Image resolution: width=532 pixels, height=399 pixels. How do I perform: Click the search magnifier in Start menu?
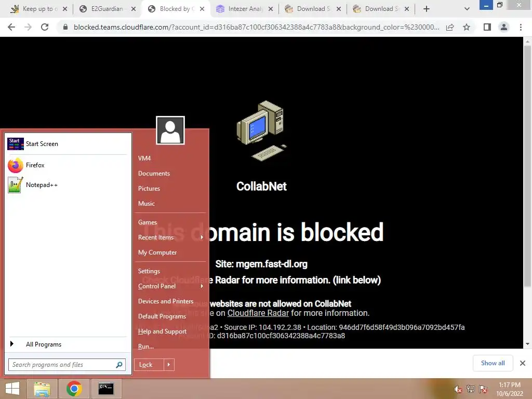pos(119,365)
